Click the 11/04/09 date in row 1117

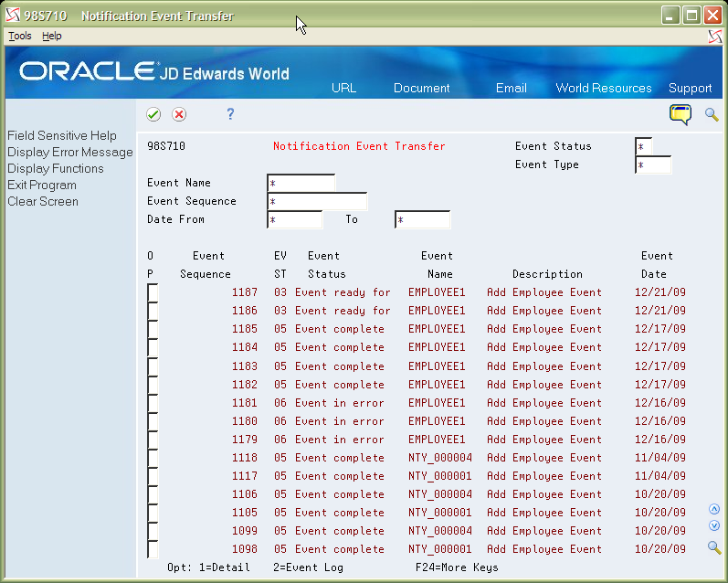click(660, 476)
